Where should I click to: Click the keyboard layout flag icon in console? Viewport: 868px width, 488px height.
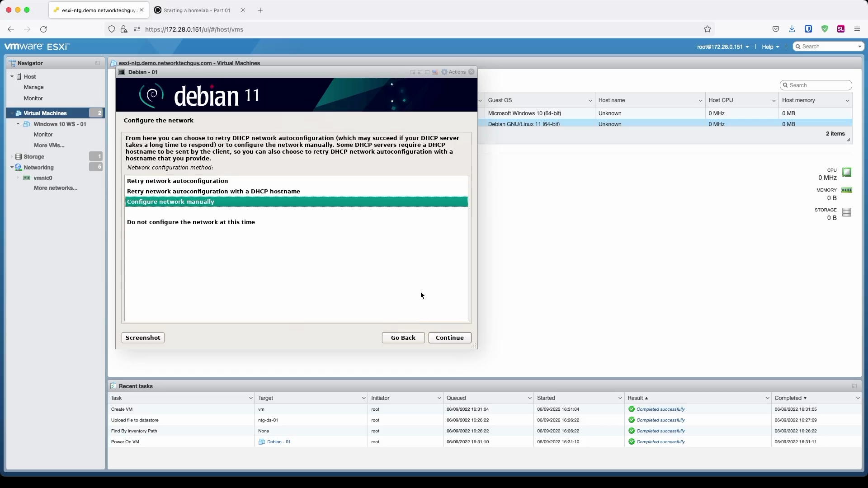435,72
